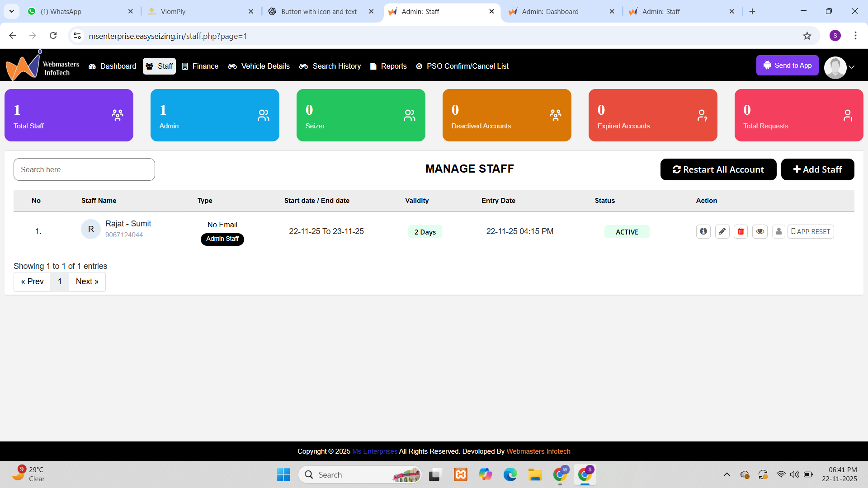The image size is (868, 488).
Task: Edit Rajat - Sumit with pencil icon
Action: tap(722, 231)
